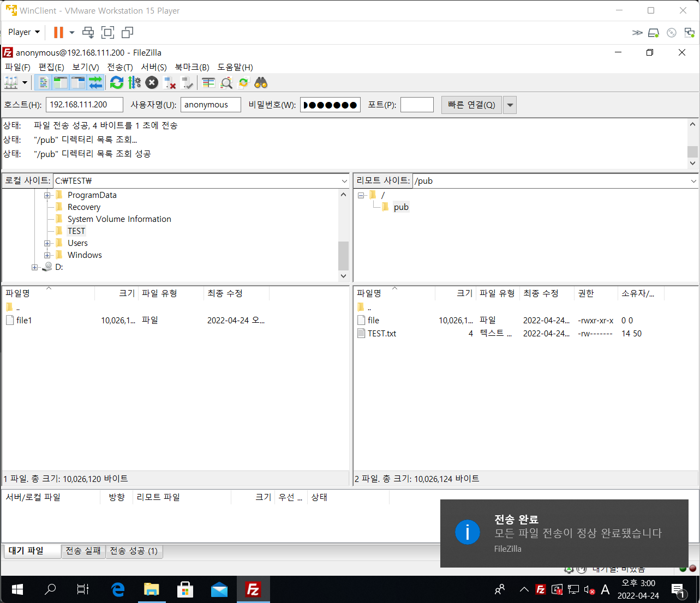Open File Explorer from the taskbar
Viewport: 700px width, 603px height.
pos(152,589)
